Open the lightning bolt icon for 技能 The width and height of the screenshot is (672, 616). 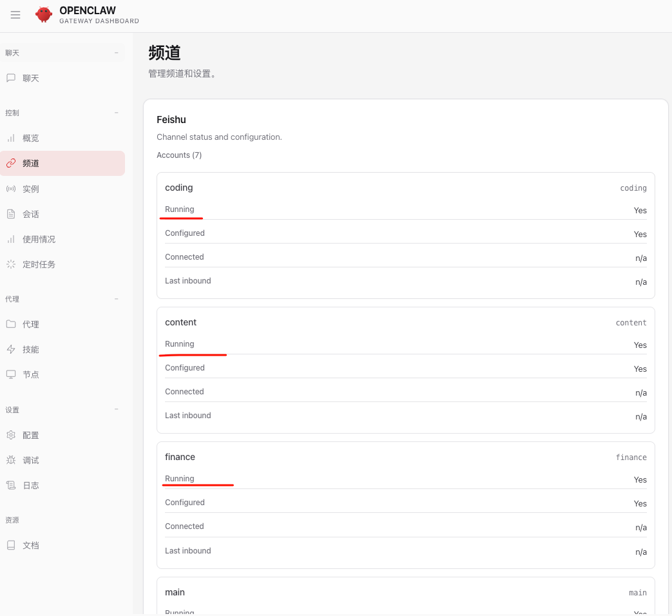pyautogui.click(x=11, y=349)
